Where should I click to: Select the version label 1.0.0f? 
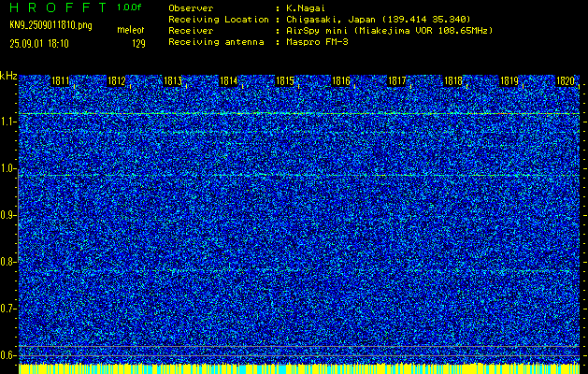tap(129, 7)
